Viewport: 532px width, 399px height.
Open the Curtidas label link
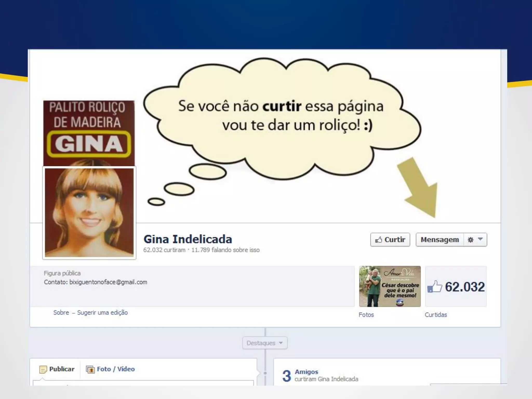436,315
